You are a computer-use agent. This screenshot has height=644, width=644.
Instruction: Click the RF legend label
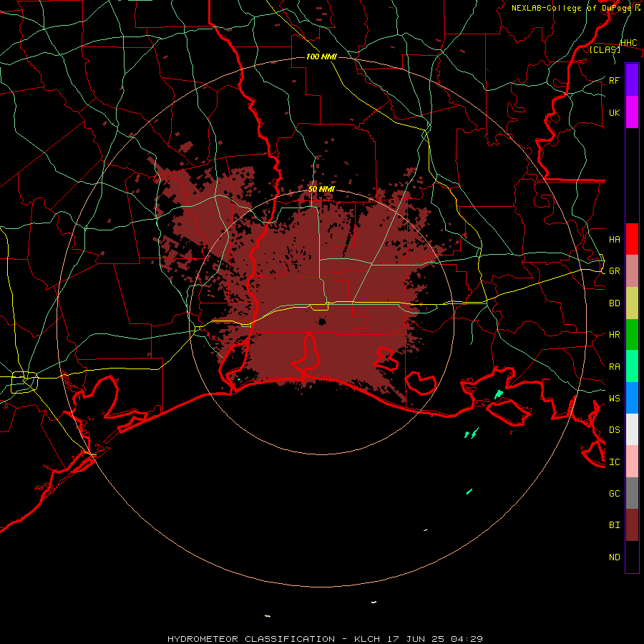(614, 80)
